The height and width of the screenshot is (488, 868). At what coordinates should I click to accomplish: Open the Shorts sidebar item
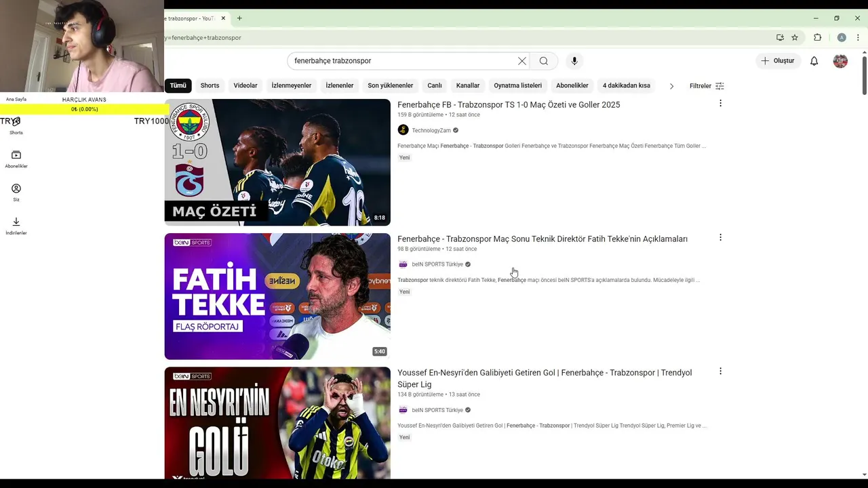tap(16, 126)
